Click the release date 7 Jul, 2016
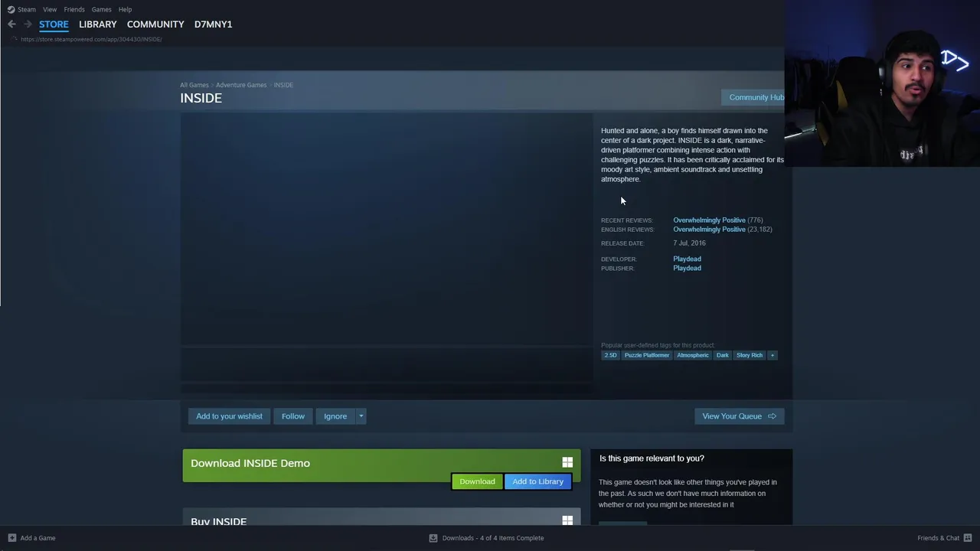The width and height of the screenshot is (980, 551). 689,243
